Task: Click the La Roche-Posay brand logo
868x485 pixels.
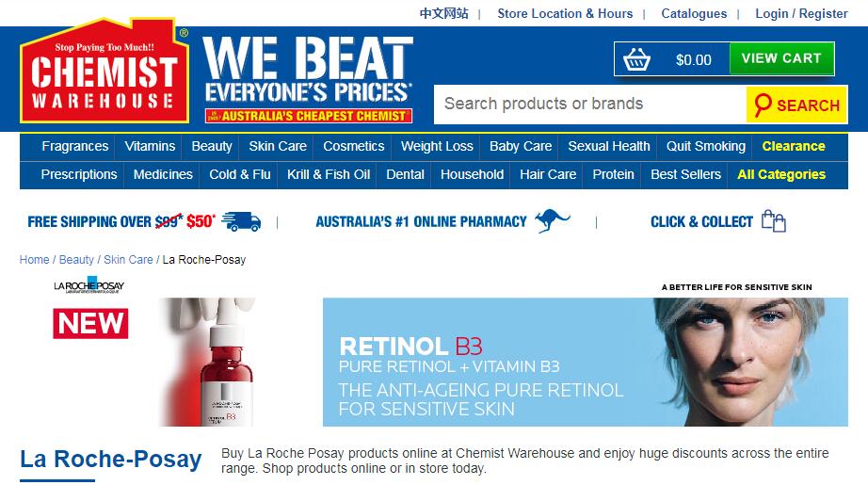Action: tap(89, 285)
